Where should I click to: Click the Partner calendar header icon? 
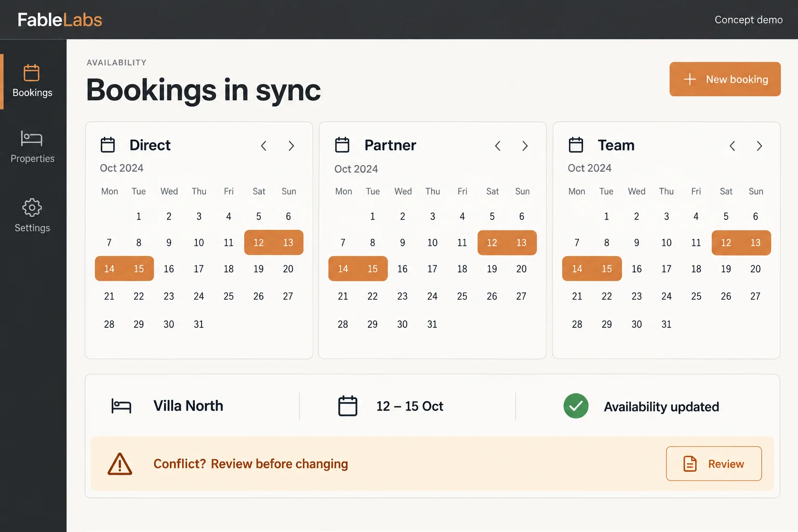[x=342, y=145]
